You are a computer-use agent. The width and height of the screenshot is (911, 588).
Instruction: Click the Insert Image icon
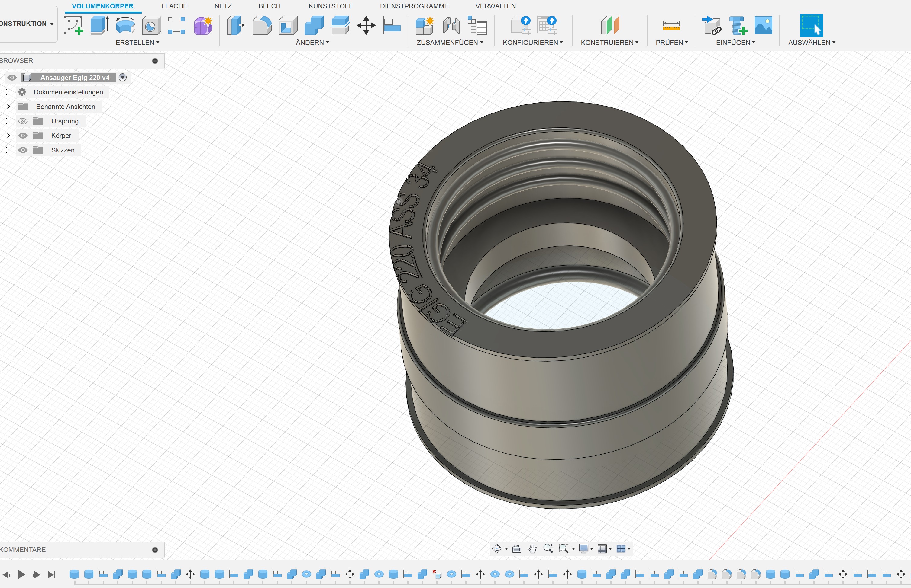[x=763, y=25]
